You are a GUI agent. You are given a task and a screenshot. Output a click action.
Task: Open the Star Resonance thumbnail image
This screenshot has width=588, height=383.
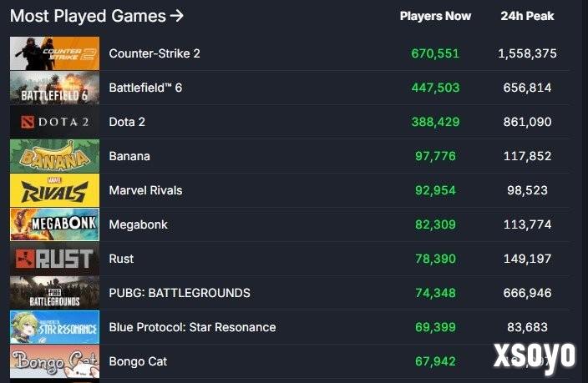[54, 327]
